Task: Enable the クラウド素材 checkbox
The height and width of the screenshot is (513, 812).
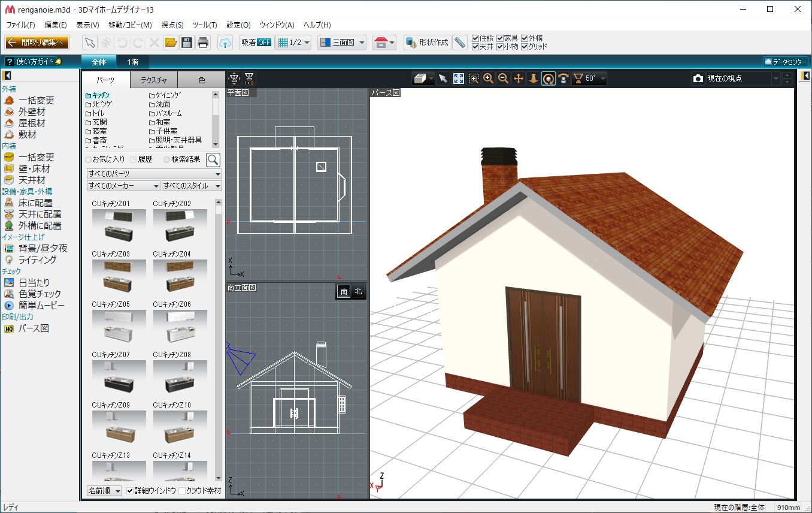Action: click(x=182, y=491)
